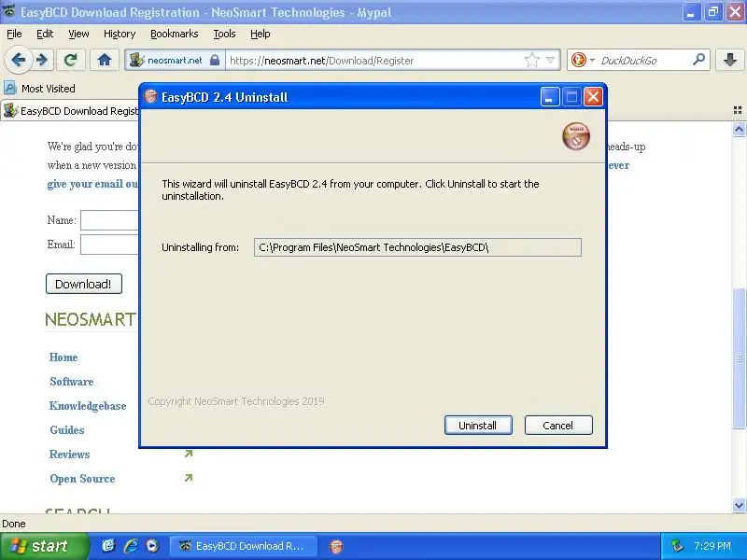The image size is (747, 560).
Task: Open the Home link in site navigation
Action: tap(63, 357)
